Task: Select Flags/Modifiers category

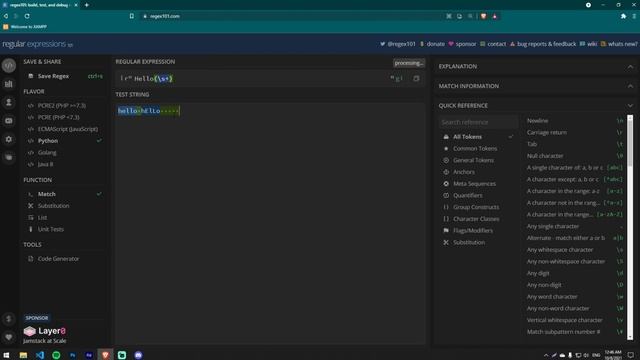Action: 473,231
